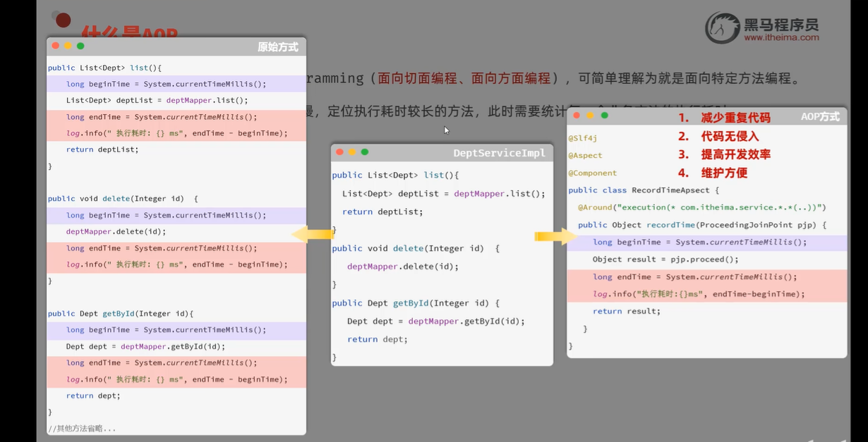The width and height of the screenshot is (868, 442).
Task: Select the text 减少重复代码
Action: coord(735,118)
